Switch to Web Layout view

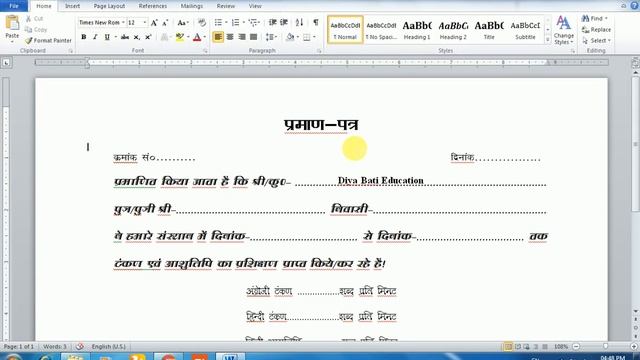(x=527, y=347)
